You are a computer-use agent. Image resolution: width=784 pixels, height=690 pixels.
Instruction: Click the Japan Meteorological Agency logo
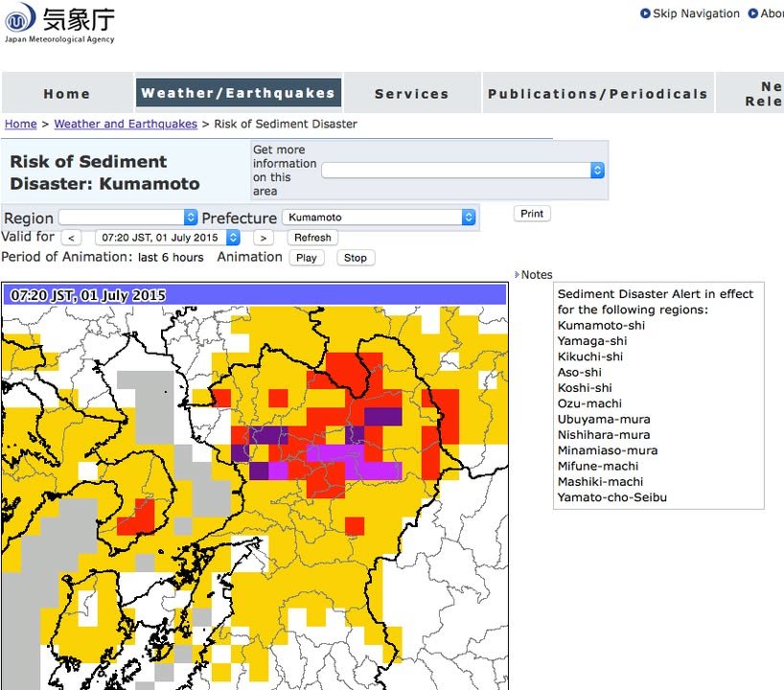point(59,23)
